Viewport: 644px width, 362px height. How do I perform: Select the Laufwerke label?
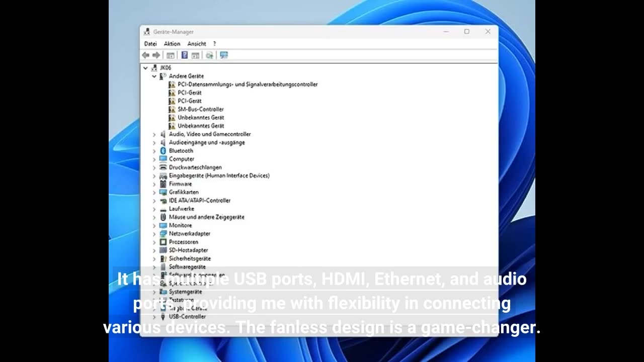182,209
